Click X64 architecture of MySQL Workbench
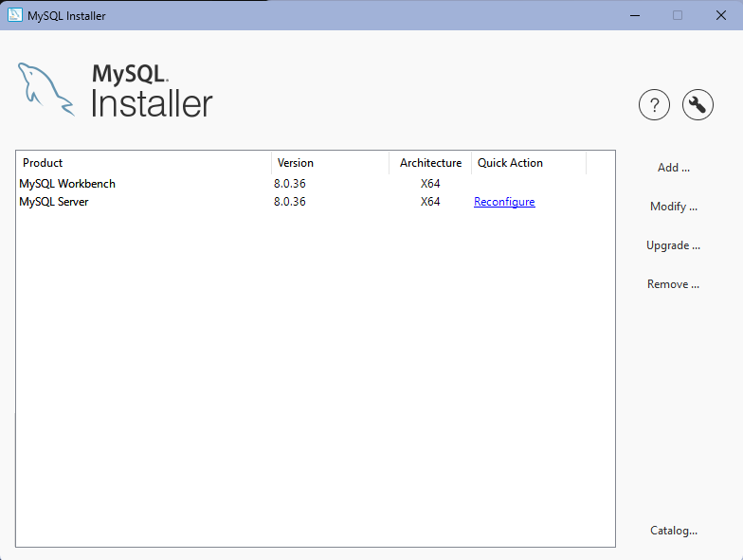Screen dimensions: 743x560 point(430,184)
